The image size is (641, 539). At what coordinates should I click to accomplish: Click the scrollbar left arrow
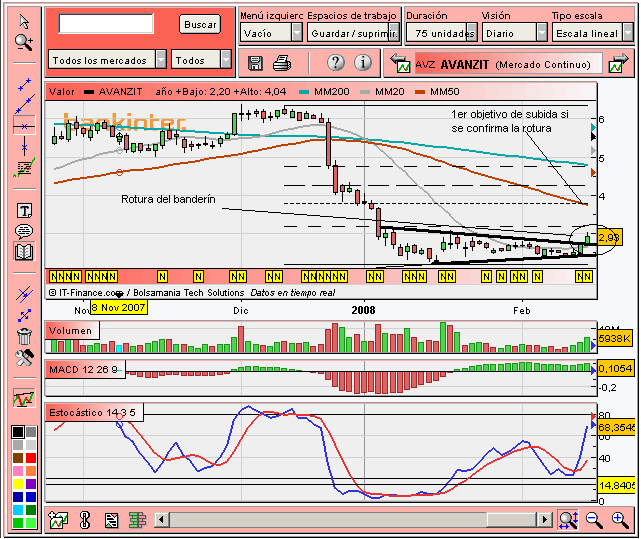click(161, 520)
